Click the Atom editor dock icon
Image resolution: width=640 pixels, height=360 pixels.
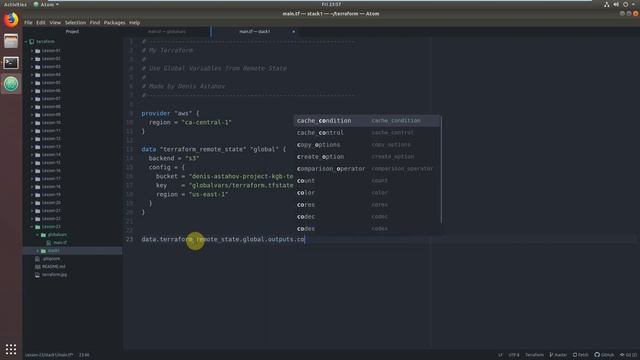[11, 84]
